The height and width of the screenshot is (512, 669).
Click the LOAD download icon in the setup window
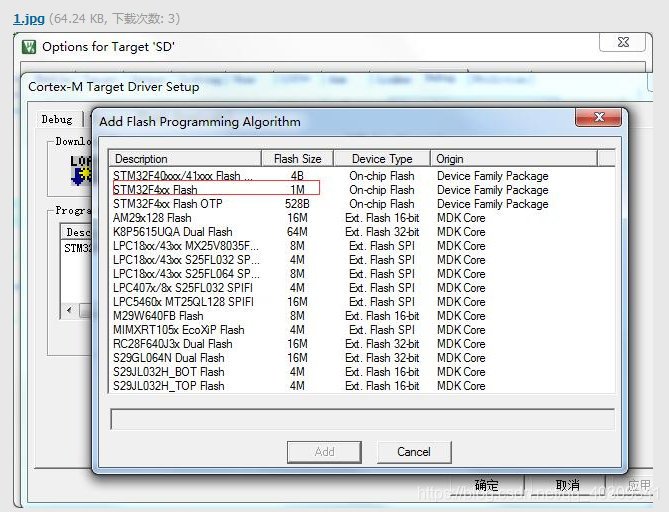(x=81, y=170)
